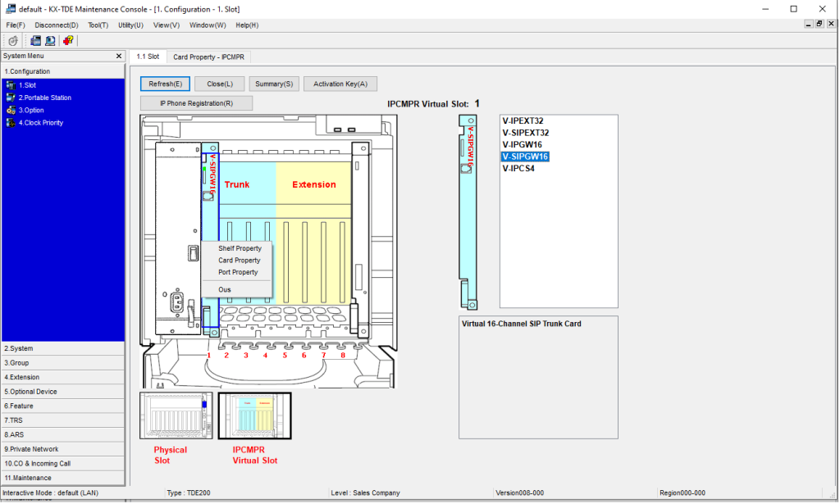Open the View(V) menu

[x=166, y=25]
